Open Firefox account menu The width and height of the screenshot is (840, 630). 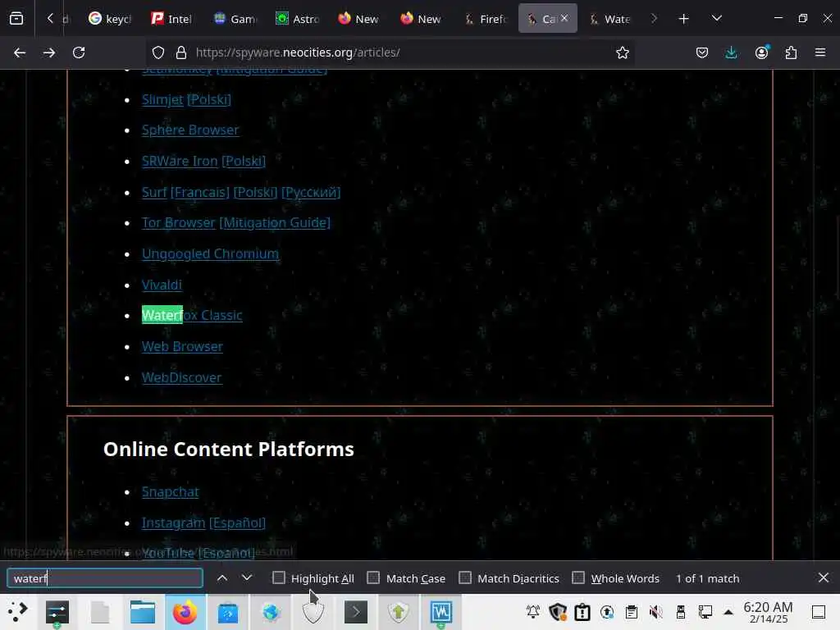[x=761, y=52]
